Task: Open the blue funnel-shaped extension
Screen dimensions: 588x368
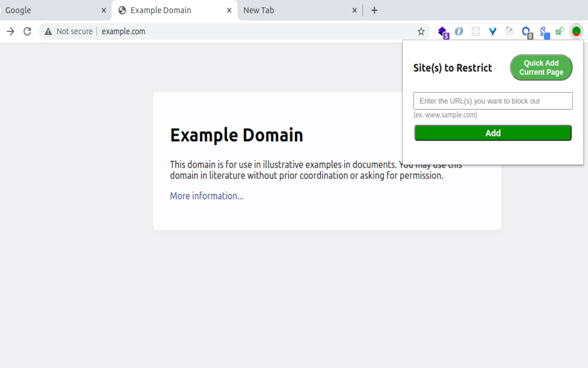Action: coord(492,31)
